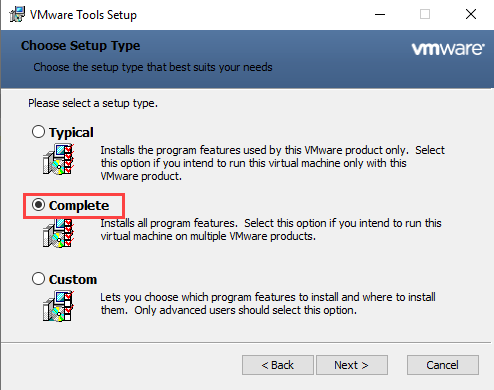This screenshot has height=390, width=494.
Task: Click the Complete setup computer icon
Action: 58,233
